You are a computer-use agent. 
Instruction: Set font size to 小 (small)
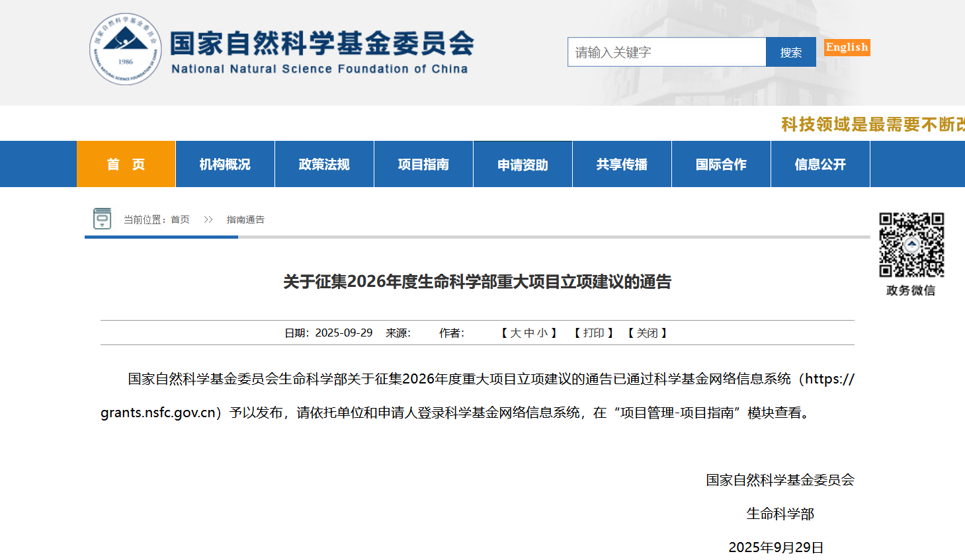pyautogui.click(x=542, y=333)
